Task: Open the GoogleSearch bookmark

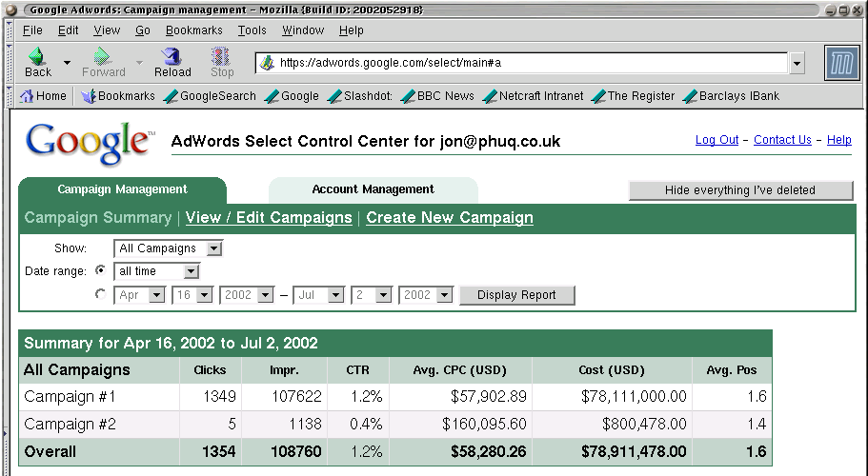Action: (210, 96)
